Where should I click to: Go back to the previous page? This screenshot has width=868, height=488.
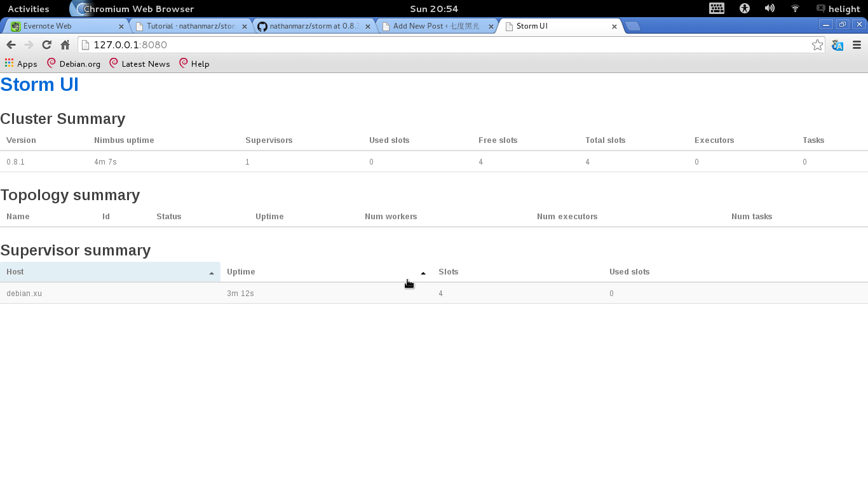pyautogui.click(x=11, y=45)
